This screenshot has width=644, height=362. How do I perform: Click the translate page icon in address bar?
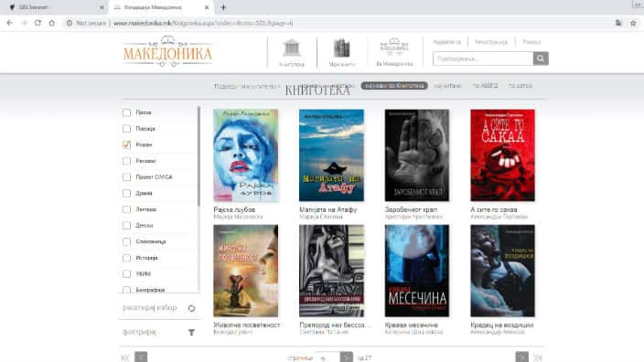pos(618,23)
